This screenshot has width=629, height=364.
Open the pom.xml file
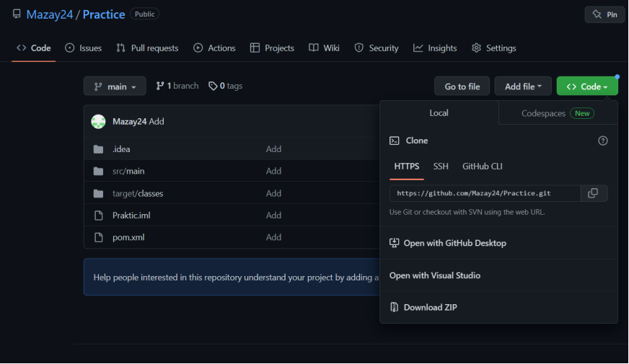[128, 237]
